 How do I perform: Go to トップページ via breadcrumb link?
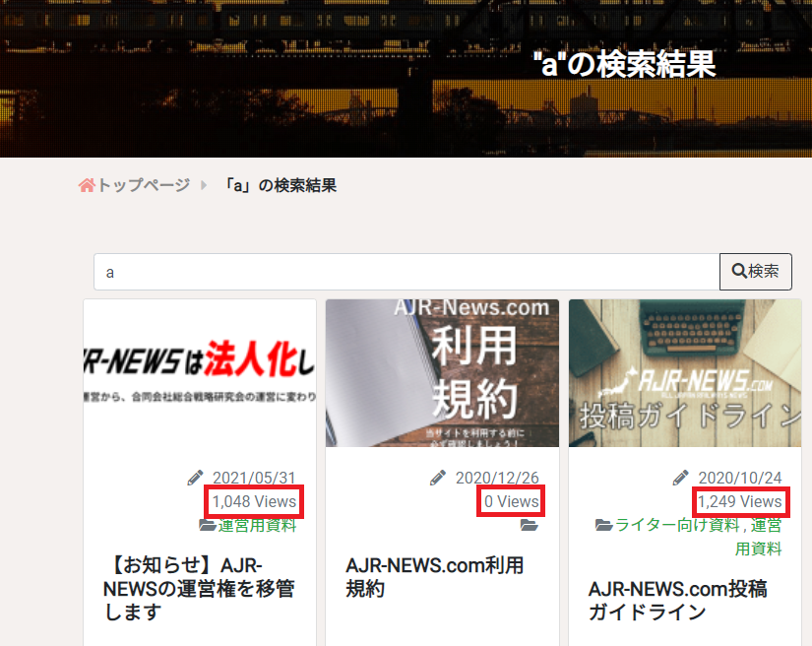tap(142, 185)
